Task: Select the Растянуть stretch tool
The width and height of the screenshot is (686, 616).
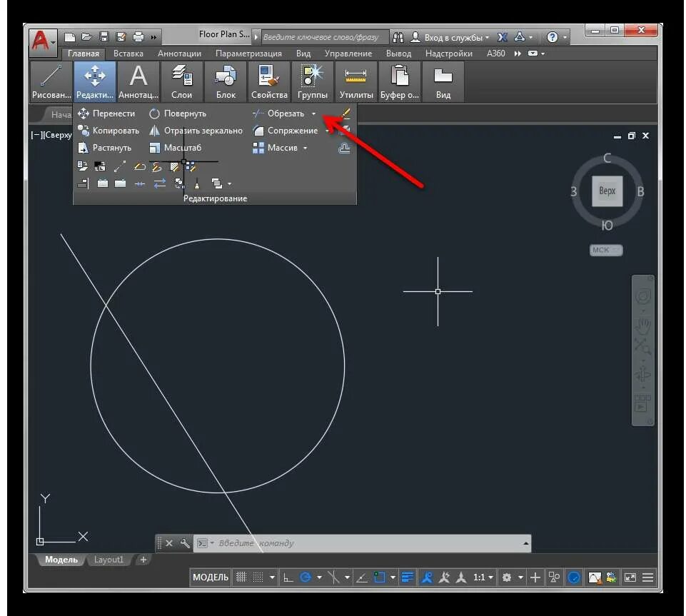Action: coord(104,148)
